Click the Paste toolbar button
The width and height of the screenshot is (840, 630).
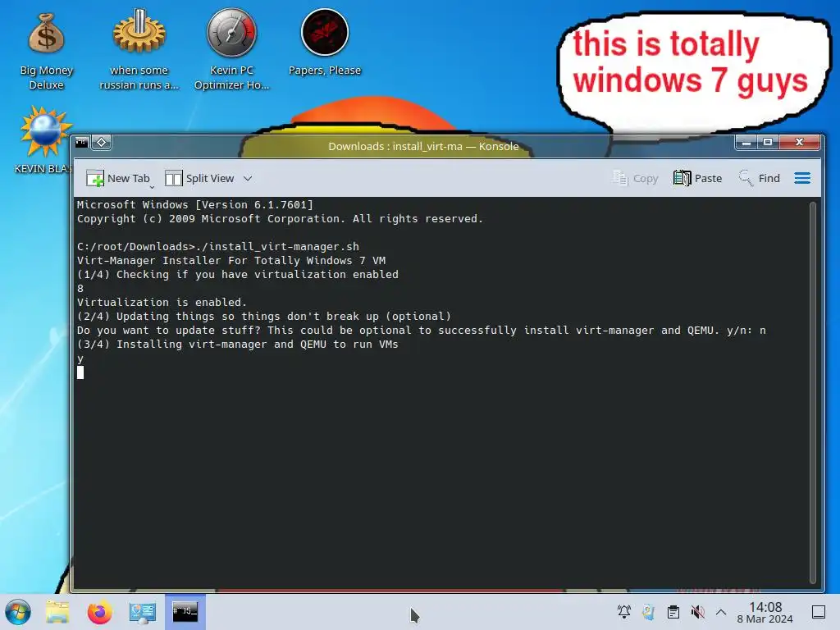point(697,178)
